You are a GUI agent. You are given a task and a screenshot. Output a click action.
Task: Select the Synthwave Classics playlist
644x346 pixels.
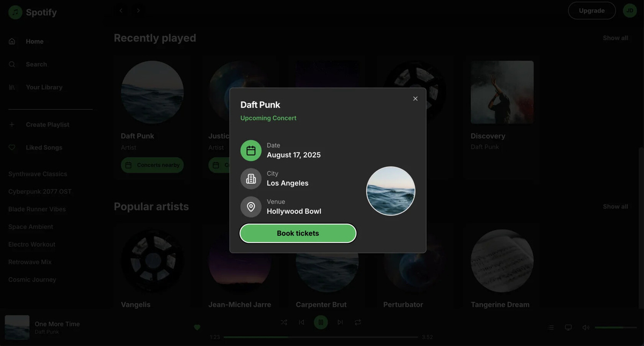click(38, 174)
